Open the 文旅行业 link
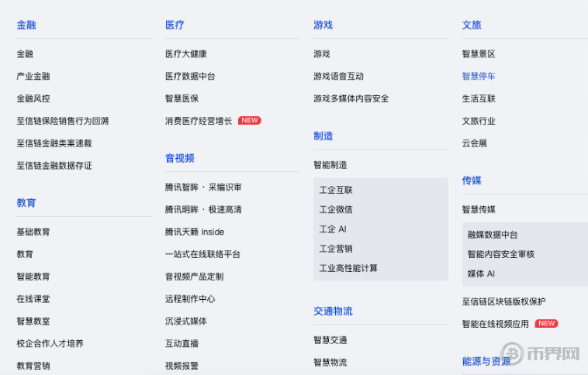Screen dimensions: 588x375 (479, 121)
